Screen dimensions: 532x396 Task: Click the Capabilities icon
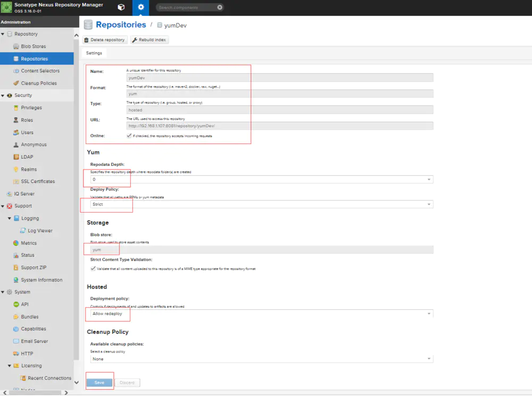click(x=16, y=329)
